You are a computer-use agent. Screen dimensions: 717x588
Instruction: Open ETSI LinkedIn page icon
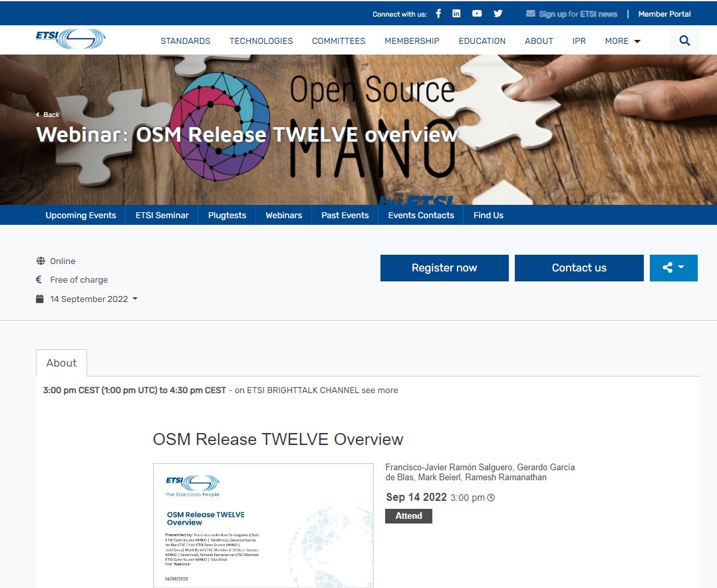[456, 14]
